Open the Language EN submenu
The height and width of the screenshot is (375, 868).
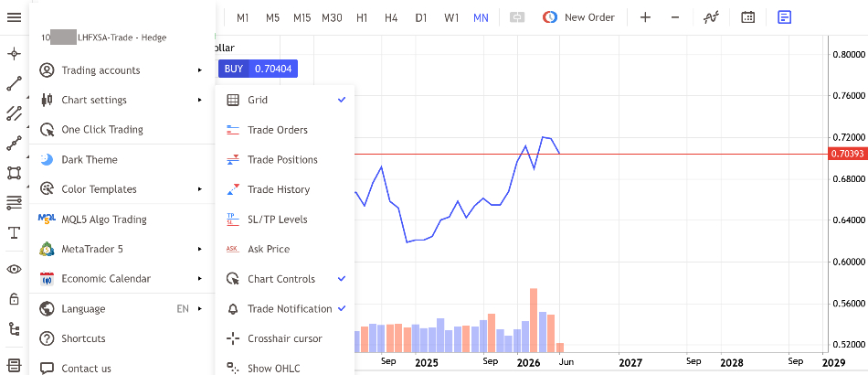pos(122,309)
